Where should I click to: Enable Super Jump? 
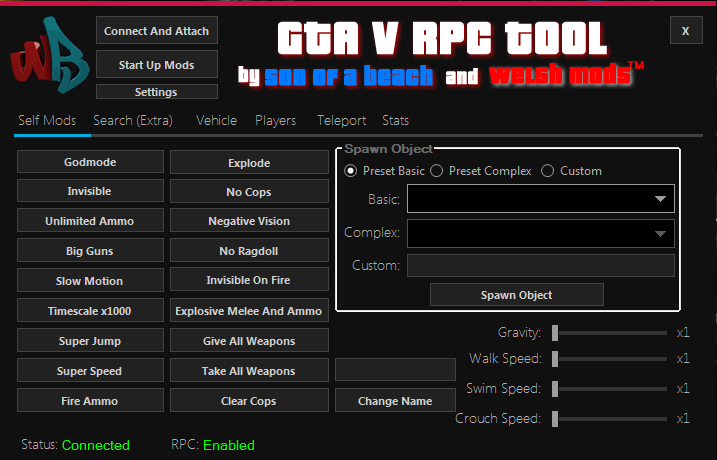click(x=90, y=341)
